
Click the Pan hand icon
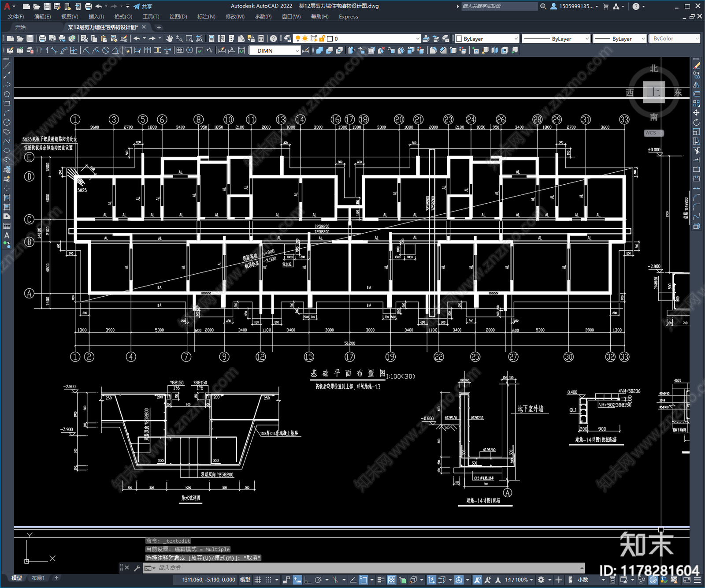[x=169, y=39]
